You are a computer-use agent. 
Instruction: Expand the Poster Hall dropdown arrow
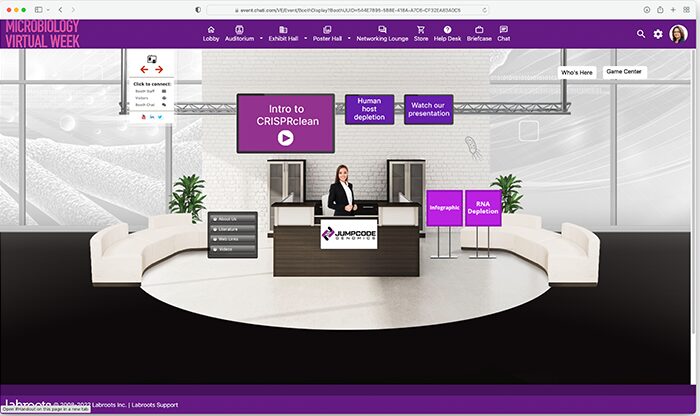348,38
